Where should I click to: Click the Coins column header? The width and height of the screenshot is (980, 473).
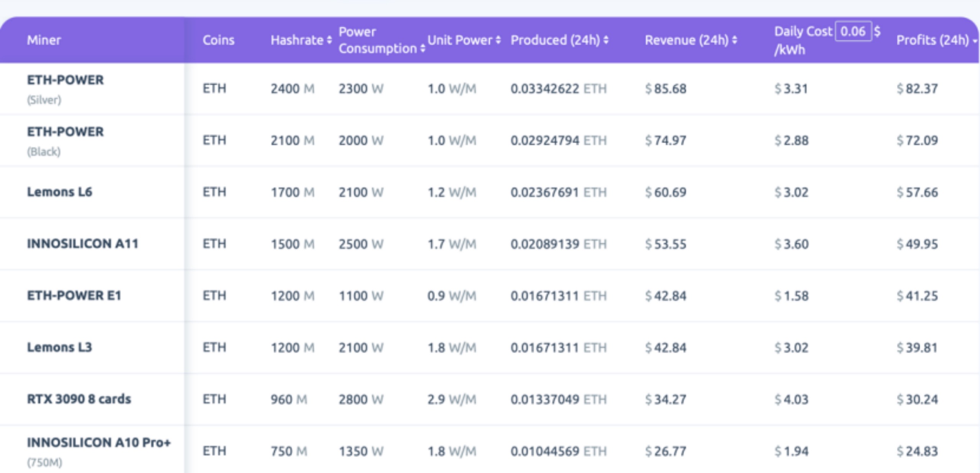point(218,40)
